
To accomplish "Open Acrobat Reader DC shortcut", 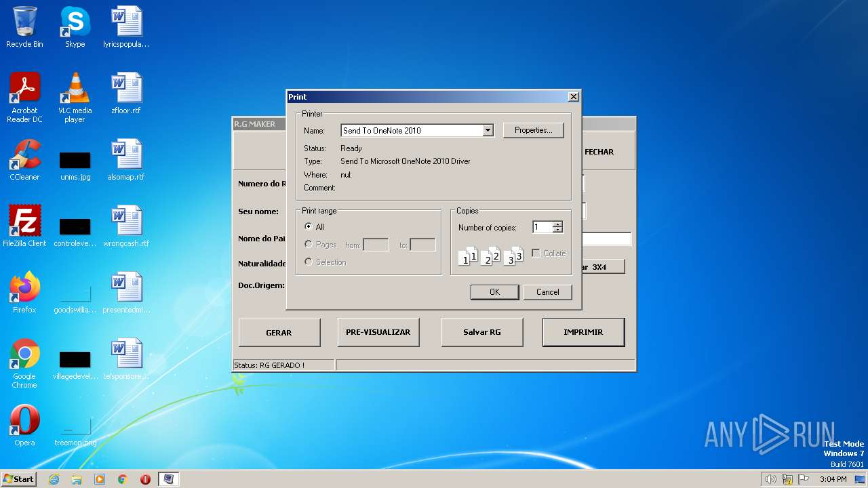I will click(24, 98).
